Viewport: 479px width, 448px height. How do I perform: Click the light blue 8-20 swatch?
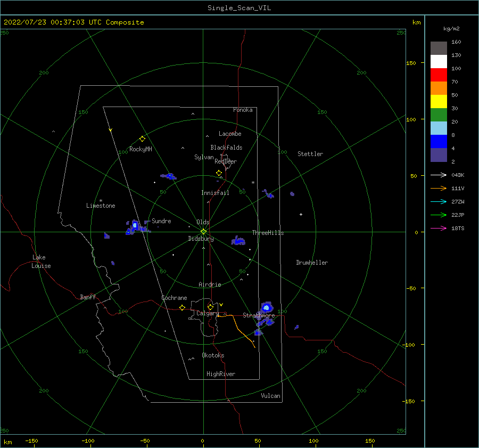click(x=439, y=128)
